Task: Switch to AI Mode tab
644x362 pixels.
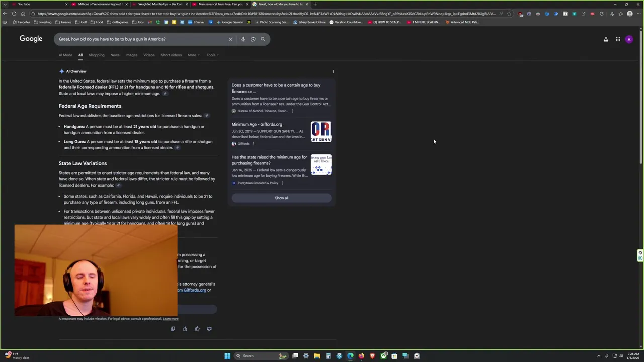Action: pos(65,55)
